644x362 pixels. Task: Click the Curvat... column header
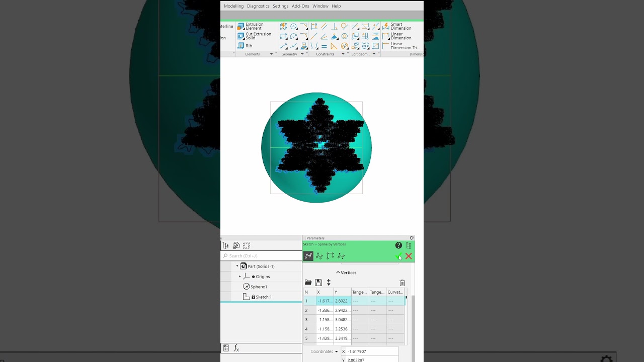395,292
